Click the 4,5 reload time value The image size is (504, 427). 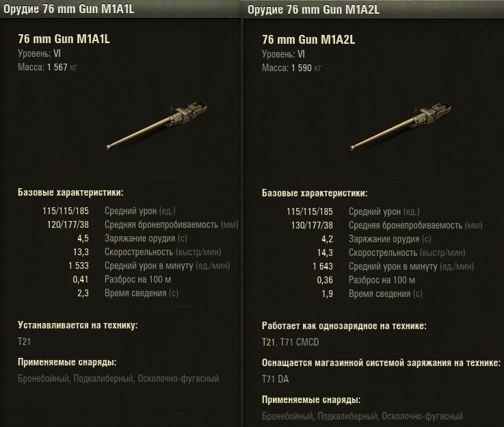[x=83, y=239]
